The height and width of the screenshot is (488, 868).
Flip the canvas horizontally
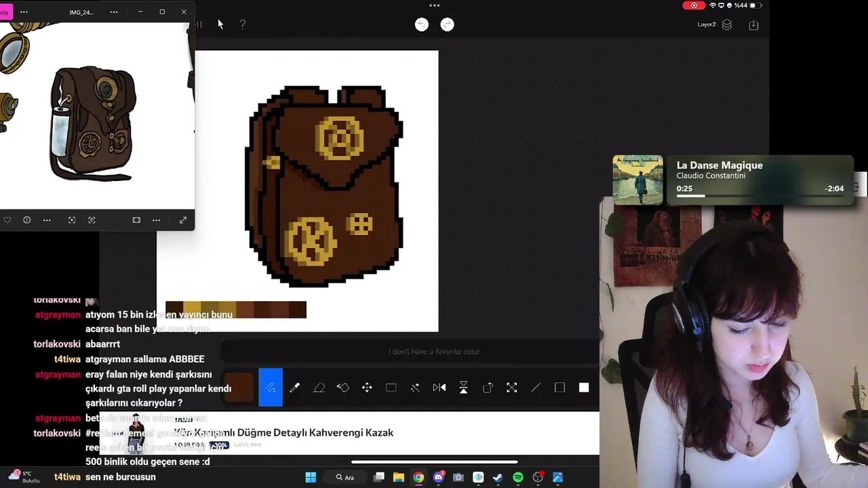coord(439,388)
